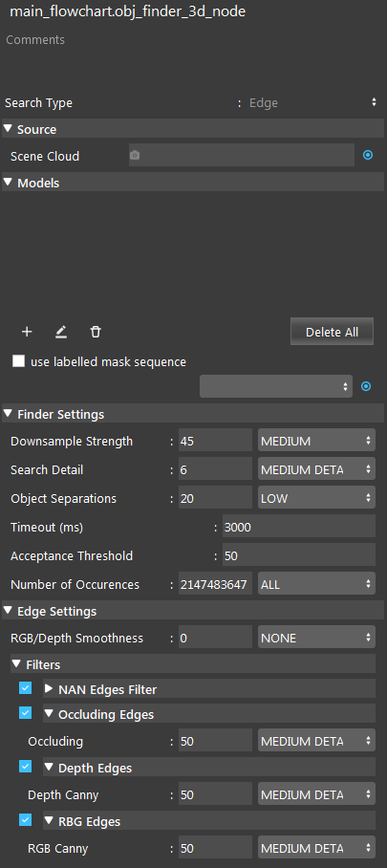
Task: Collapse the Edge Settings section
Action: tap(8, 611)
